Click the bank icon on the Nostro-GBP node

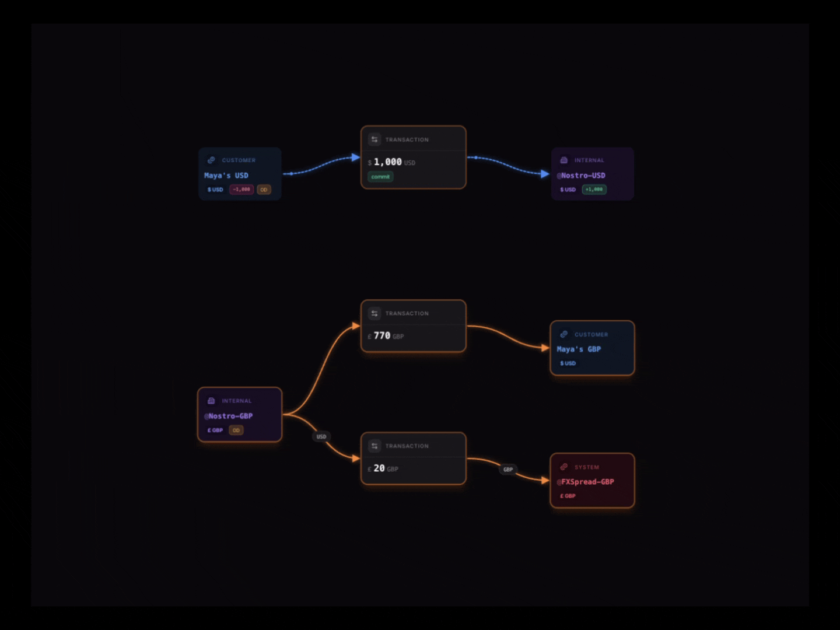[x=211, y=401]
